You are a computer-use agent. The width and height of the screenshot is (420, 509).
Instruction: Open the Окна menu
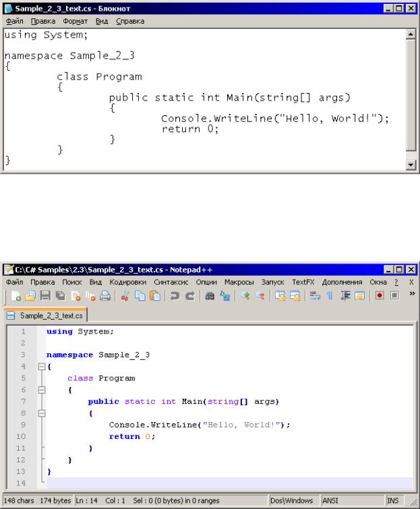(x=378, y=282)
